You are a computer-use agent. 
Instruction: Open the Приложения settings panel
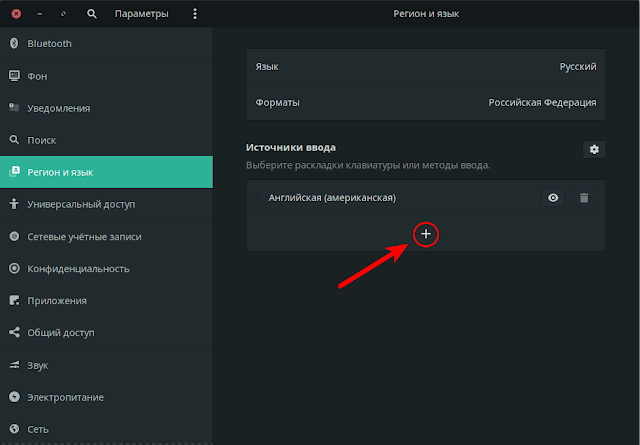click(106, 300)
